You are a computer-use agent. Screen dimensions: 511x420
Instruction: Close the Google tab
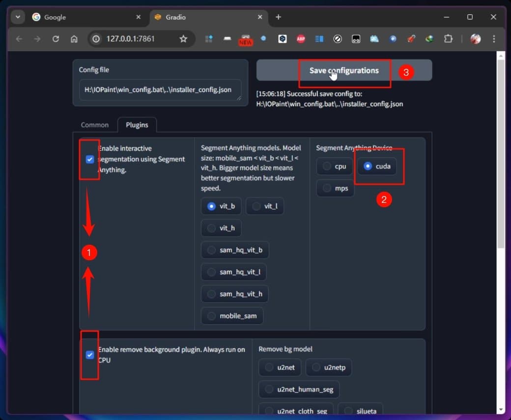pyautogui.click(x=139, y=17)
